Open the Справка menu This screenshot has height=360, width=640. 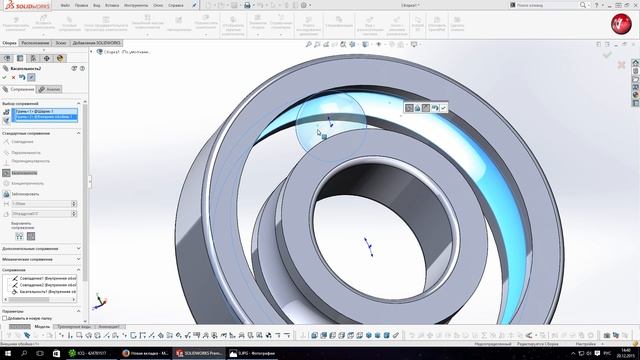176,5
